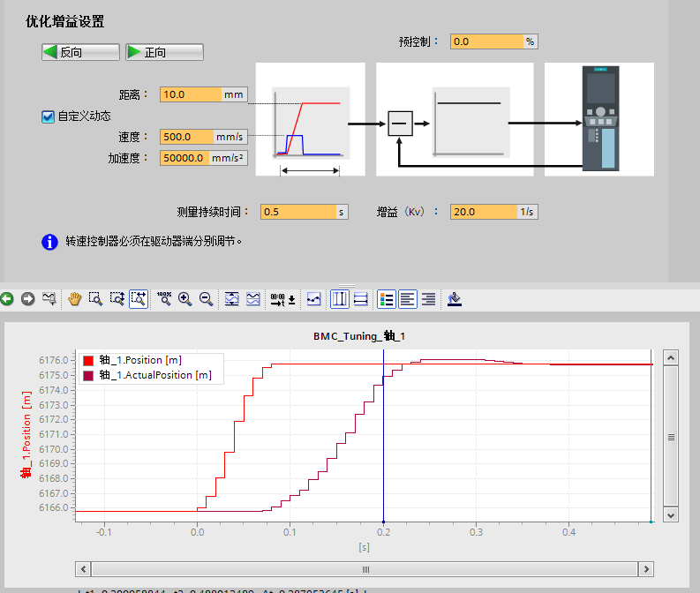Click the zoom in magnifier
The width and height of the screenshot is (700, 593).
coord(184,298)
